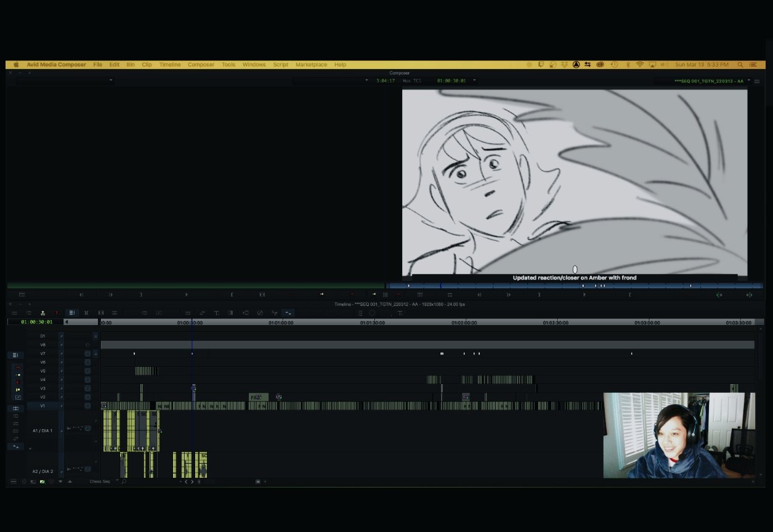Open Spotlight search in the menu bar
Image resolution: width=773 pixels, height=532 pixels.
click(740, 65)
